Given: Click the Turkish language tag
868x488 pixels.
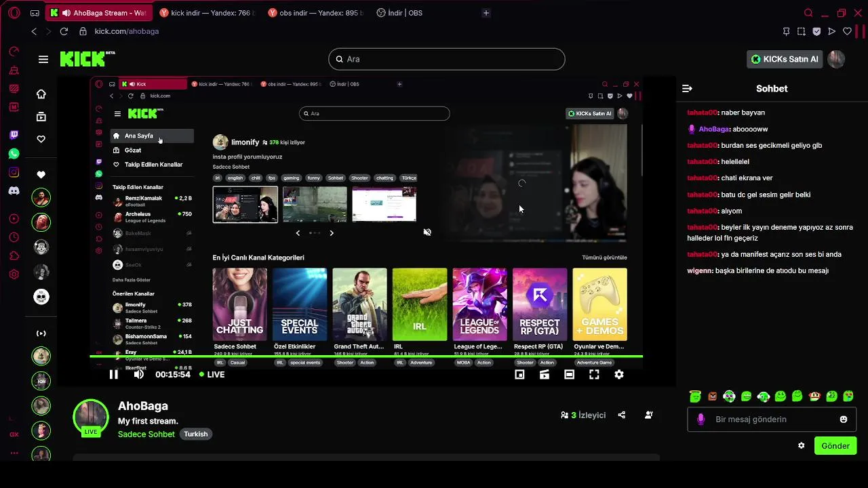Looking at the screenshot, I should pos(196,434).
